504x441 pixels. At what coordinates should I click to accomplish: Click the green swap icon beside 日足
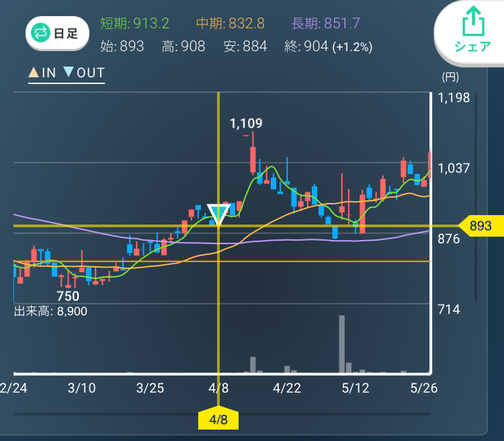(x=42, y=33)
